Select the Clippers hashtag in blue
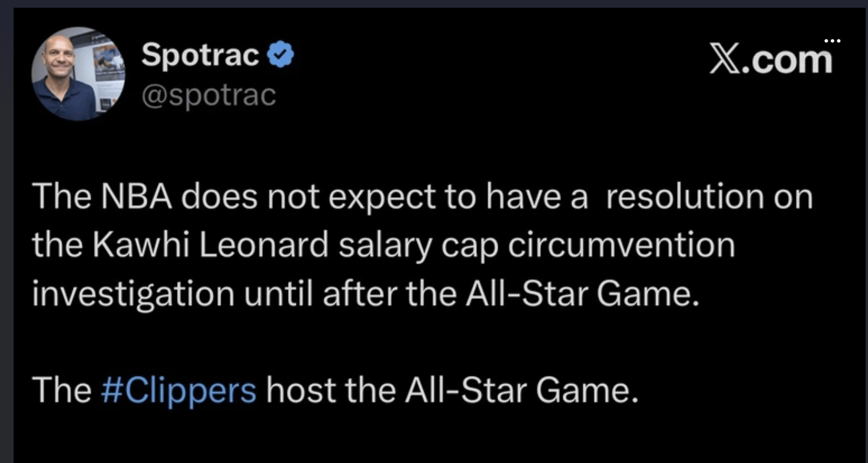Screen dimensions: 868x463 [x=180, y=389]
